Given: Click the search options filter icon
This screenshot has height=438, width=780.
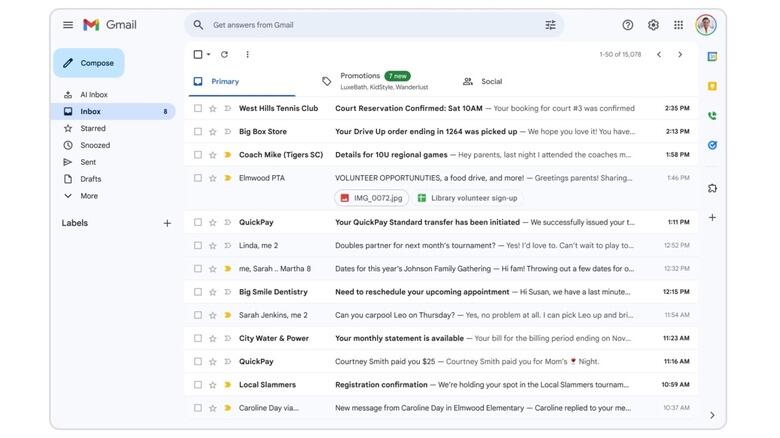Looking at the screenshot, I should click(x=550, y=25).
